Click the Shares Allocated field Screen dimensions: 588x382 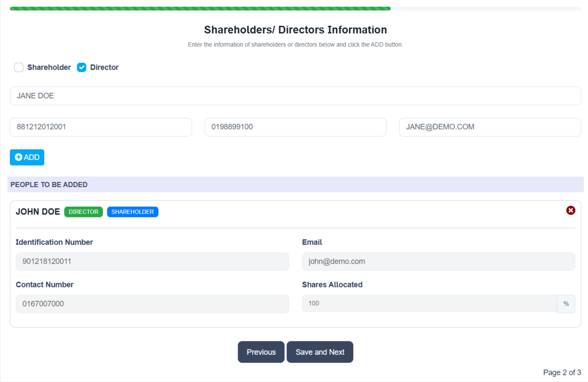click(429, 304)
